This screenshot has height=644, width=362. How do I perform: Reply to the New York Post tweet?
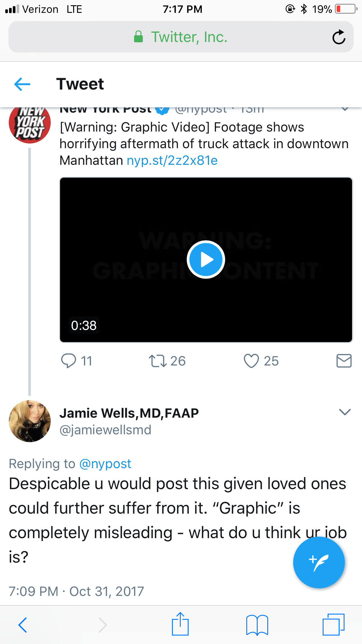pos(69,361)
